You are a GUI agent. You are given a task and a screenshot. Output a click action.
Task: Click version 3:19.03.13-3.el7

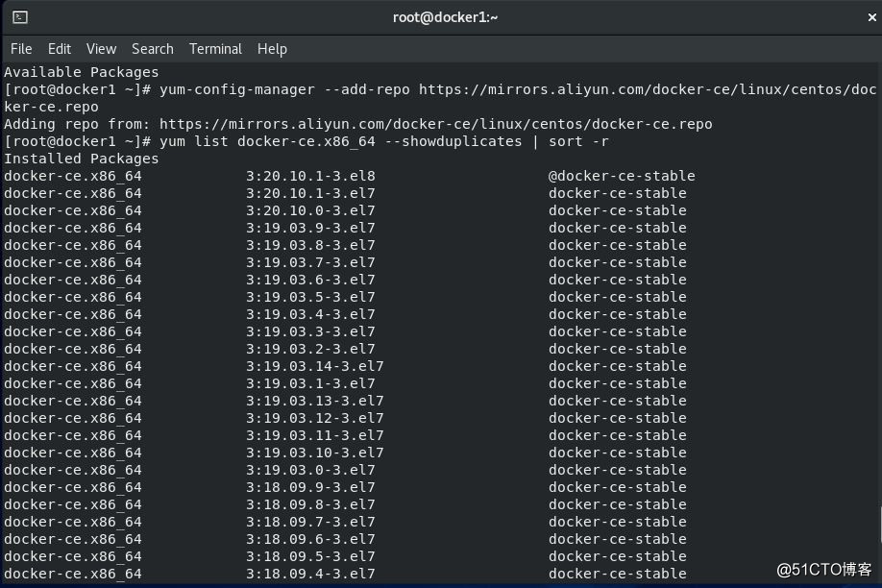click(x=315, y=402)
